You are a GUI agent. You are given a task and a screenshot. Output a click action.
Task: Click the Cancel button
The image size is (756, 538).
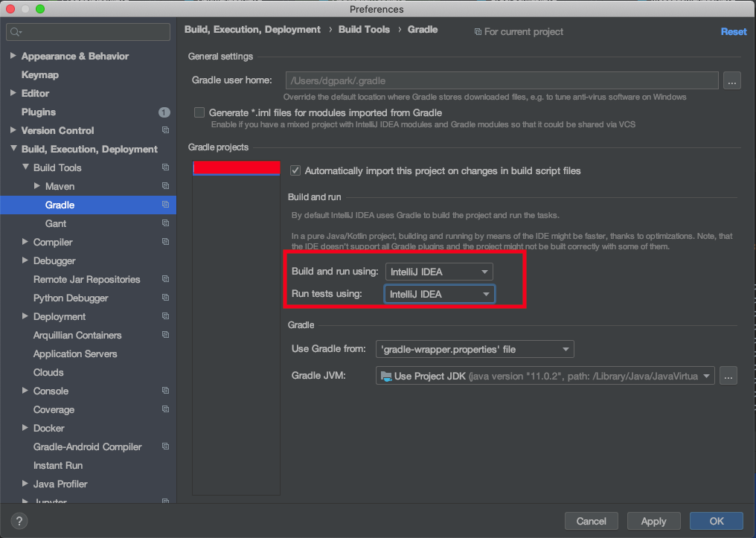[x=591, y=521]
